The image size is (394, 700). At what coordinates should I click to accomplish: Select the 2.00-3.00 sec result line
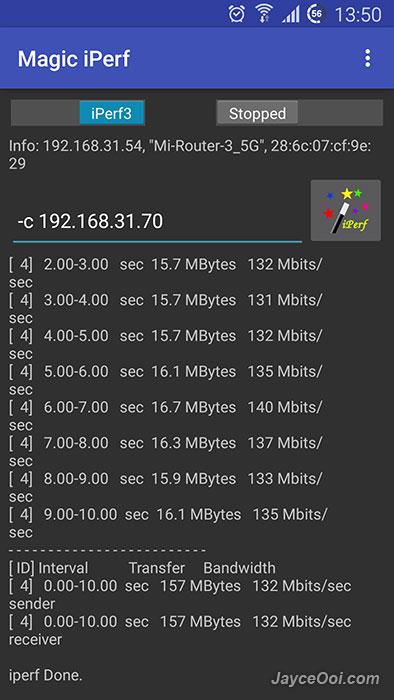point(165,273)
